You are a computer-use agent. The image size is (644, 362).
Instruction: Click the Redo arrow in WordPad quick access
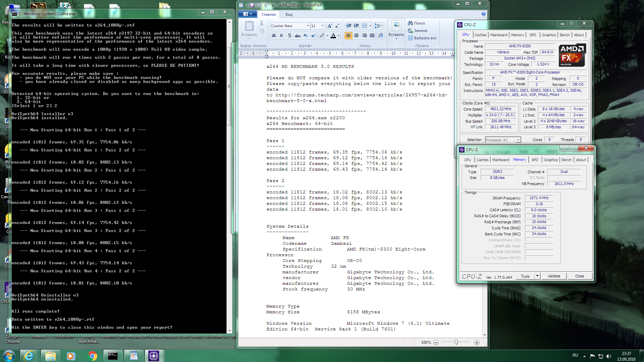coord(266,5)
